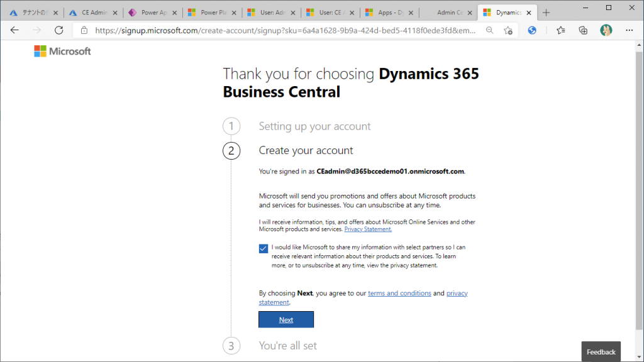Click the blue globe extension icon

point(532,30)
